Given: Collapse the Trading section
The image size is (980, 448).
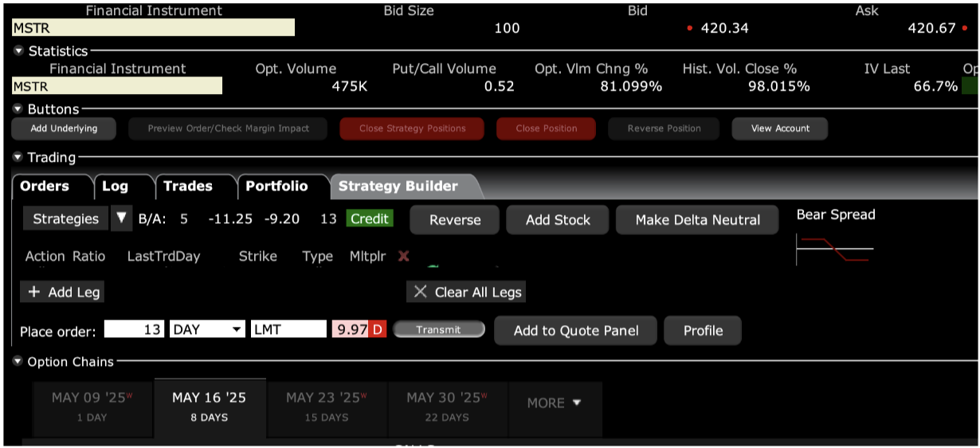Looking at the screenshot, I should pyautogui.click(x=18, y=158).
